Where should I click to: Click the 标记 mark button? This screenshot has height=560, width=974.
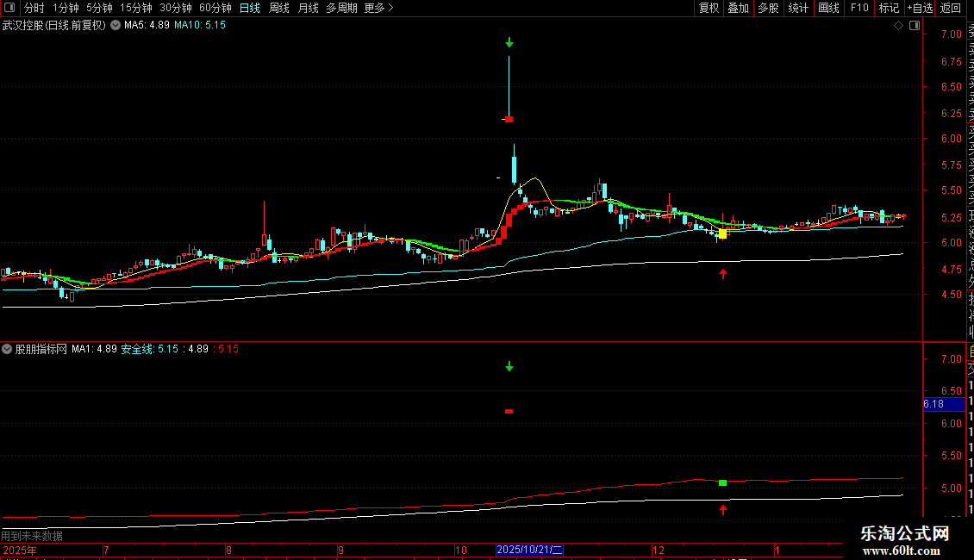889,8
